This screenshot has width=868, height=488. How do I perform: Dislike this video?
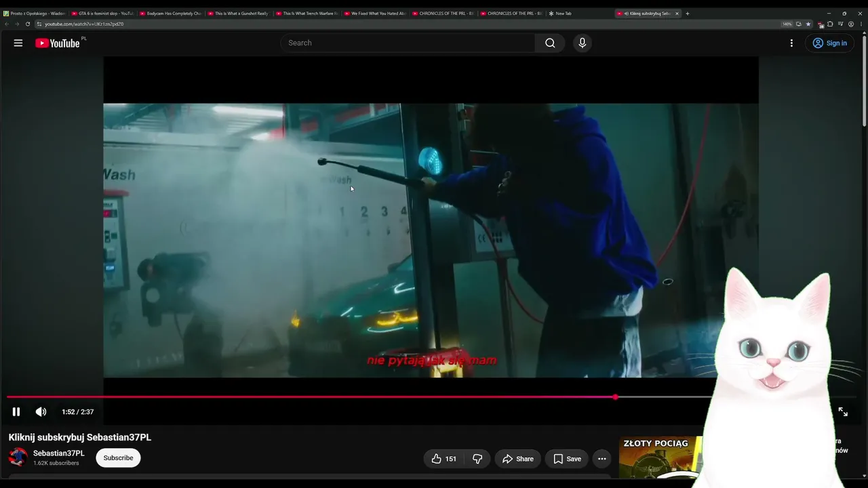(477, 459)
